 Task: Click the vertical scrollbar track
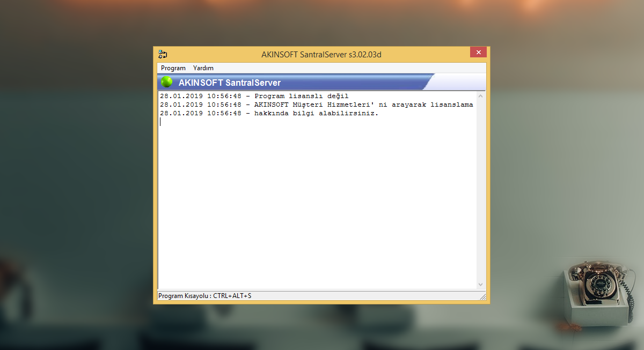pos(480,188)
